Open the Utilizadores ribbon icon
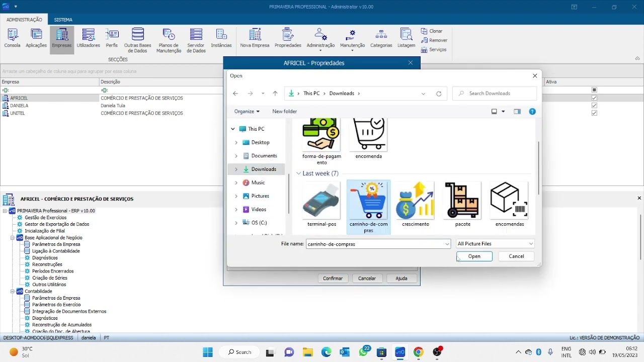The image size is (644, 362). 88,38
